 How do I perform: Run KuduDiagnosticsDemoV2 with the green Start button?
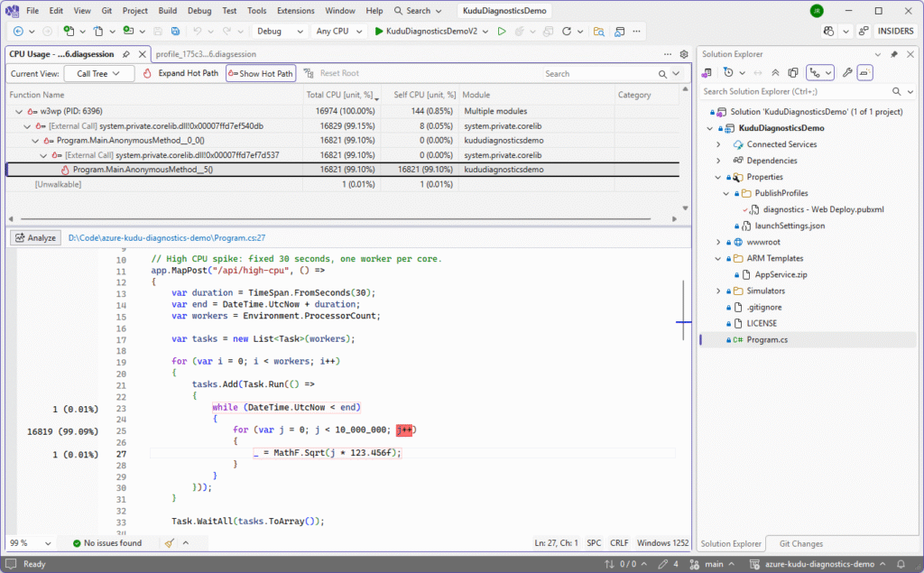click(378, 30)
